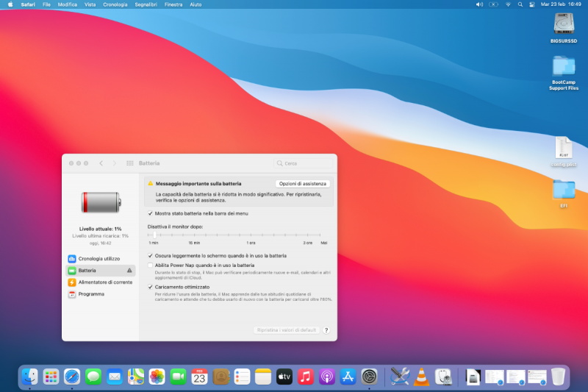The width and height of the screenshot is (588, 392).
Task: Open the Wi-Fi status menu bar icon
Action: point(508,4)
